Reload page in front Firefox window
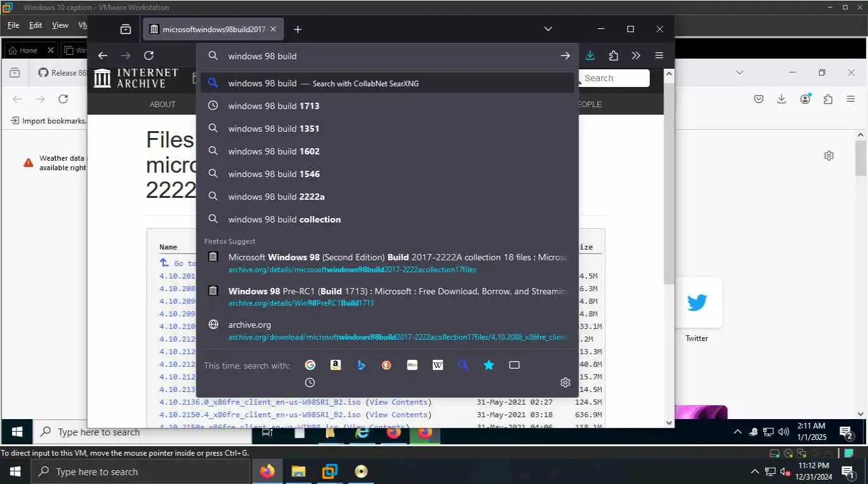868x484 pixels. pos(149,55)
